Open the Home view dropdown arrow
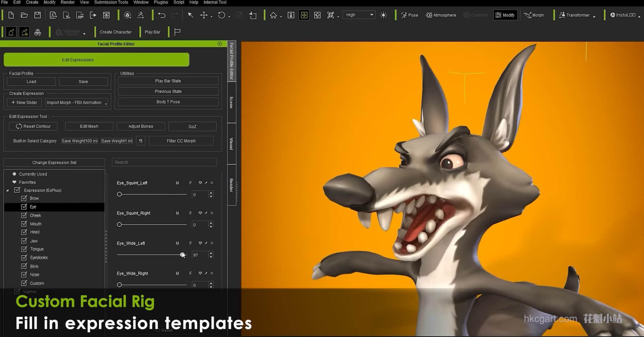This screenshot has height=337, width=644. click(x=281, y=16)
